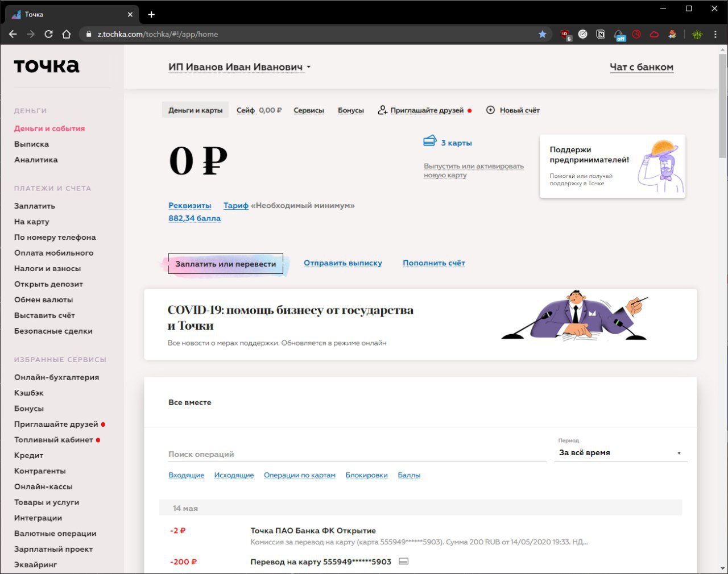728x574 pixels.
Task: Click invite person icon near Приглашайте друзей
Action: click(x=383, y=110)
